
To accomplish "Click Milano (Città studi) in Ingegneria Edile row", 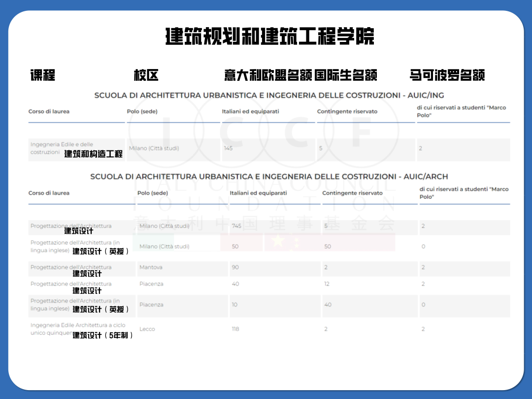I will click(x=154, y=148).
